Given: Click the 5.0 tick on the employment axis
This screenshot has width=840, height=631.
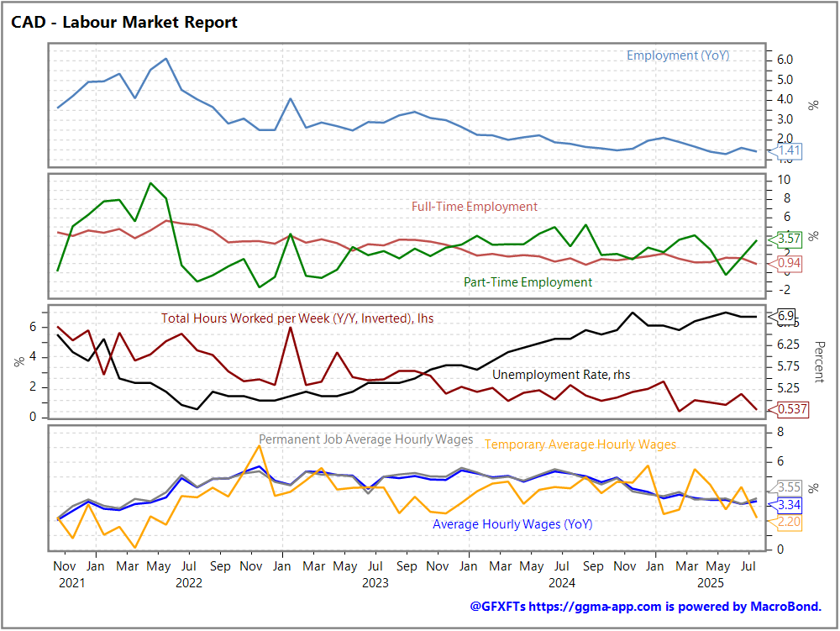Looking at the screenshot, I should tap(785, 80).
